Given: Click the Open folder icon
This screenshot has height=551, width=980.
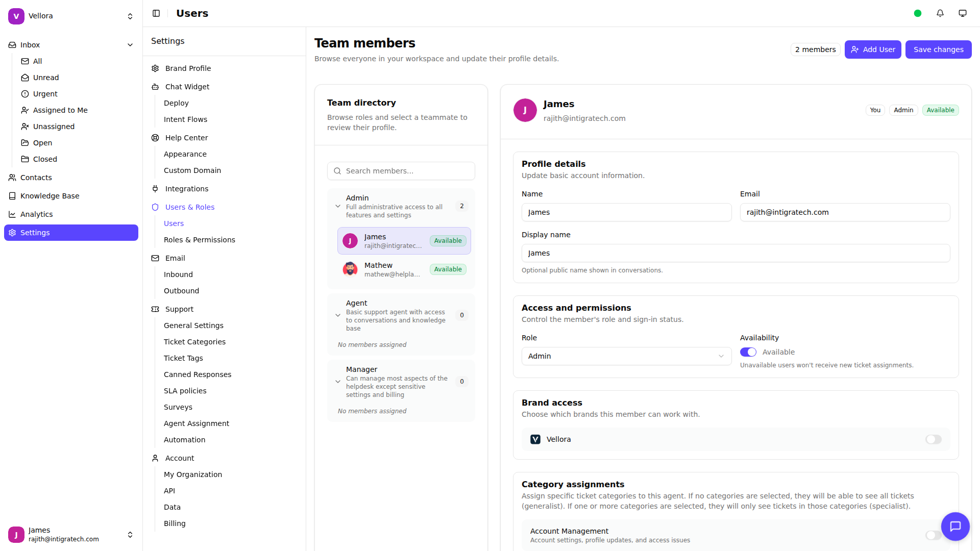Looking at the screenshot, I should coord(25,143).
